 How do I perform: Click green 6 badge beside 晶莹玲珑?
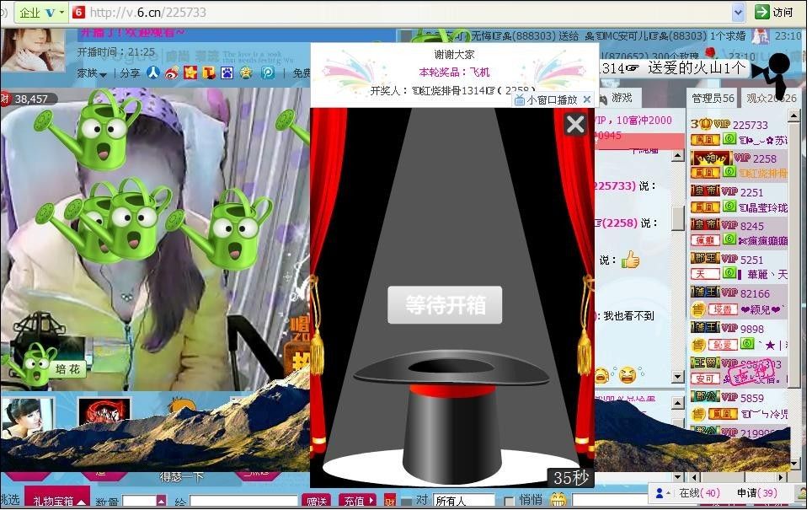pos(729,207)
